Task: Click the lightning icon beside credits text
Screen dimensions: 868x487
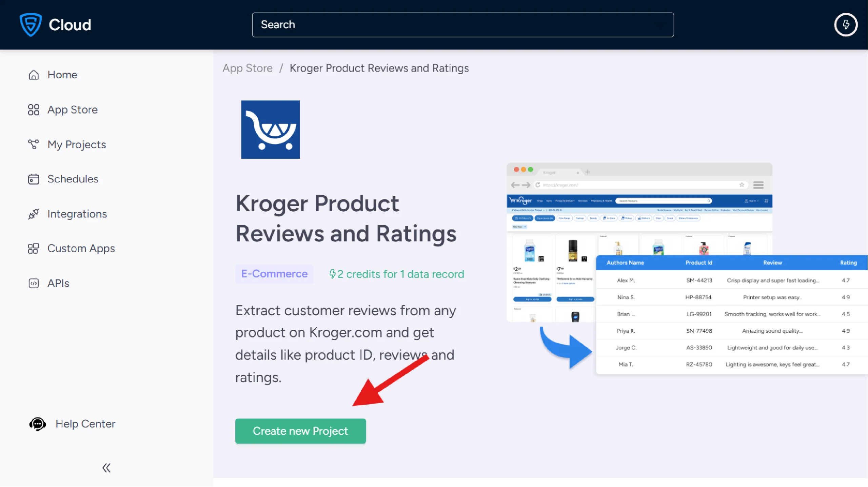Action: 332,274
